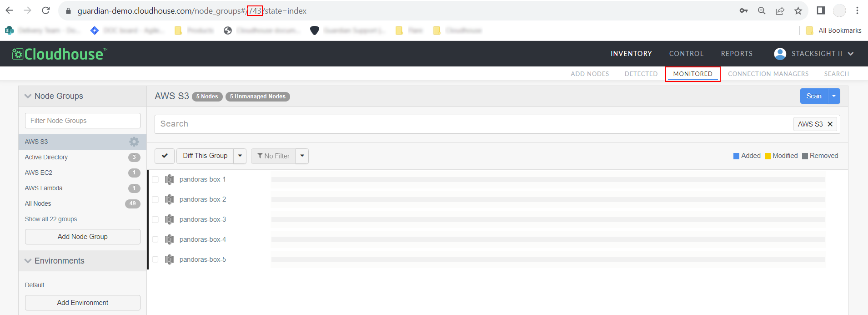Click the browser address bar URL
Image resolution: width=868 pixels, height=315 pixels.
[192, 11]
